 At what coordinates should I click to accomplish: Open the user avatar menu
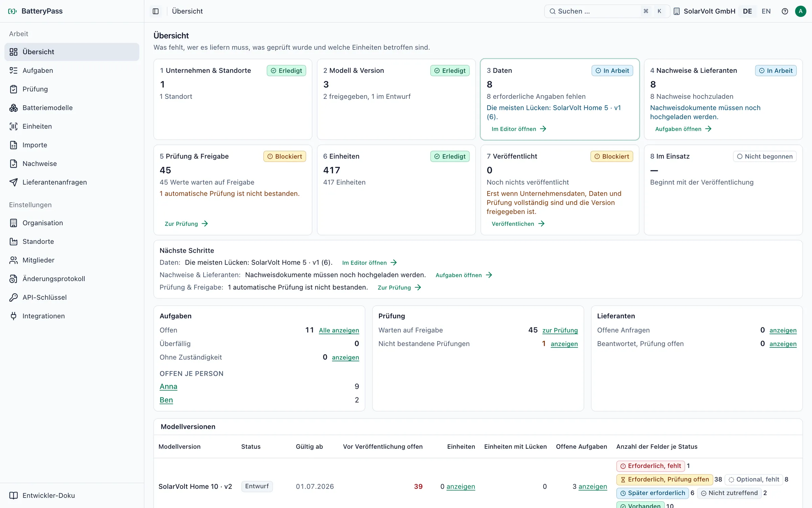(x=800, y=11)
